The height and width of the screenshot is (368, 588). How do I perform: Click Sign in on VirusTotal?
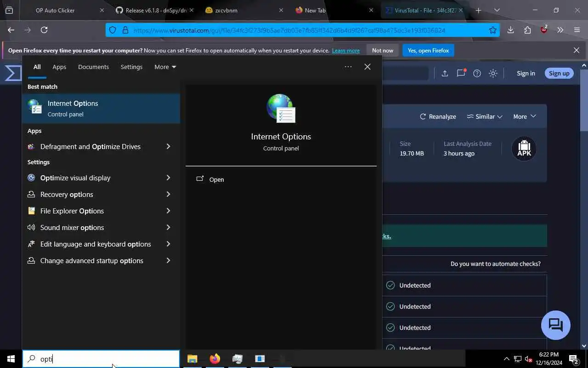tap(526, 73)
